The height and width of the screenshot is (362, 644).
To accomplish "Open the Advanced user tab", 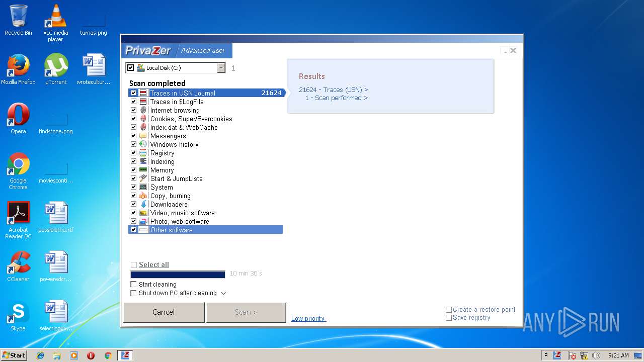I will pyautogui.click(x=203, y=51).
